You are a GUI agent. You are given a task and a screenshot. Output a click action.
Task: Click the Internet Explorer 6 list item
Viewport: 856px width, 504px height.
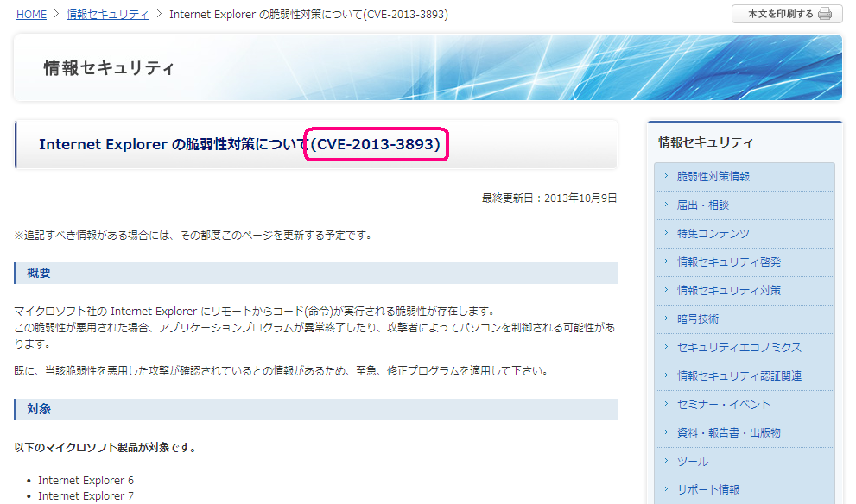coord(86,481)
